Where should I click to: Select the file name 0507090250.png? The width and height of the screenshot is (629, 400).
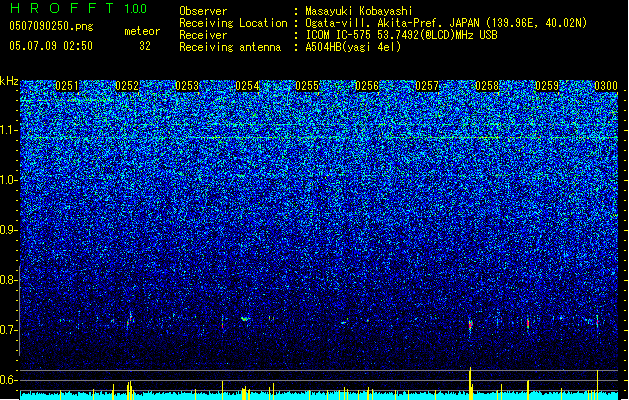pyautogui.click(x=51, y=26)
